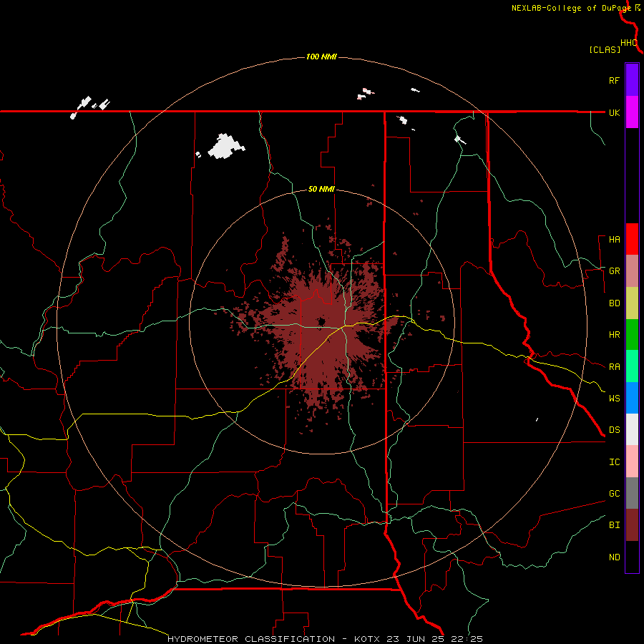Click the DS white legend swatch
Viewport: 644px width, 644px height.
coord(632,429)
